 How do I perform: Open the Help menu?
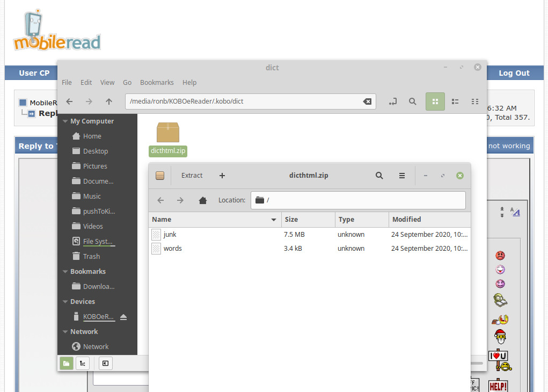pos(189,83)
